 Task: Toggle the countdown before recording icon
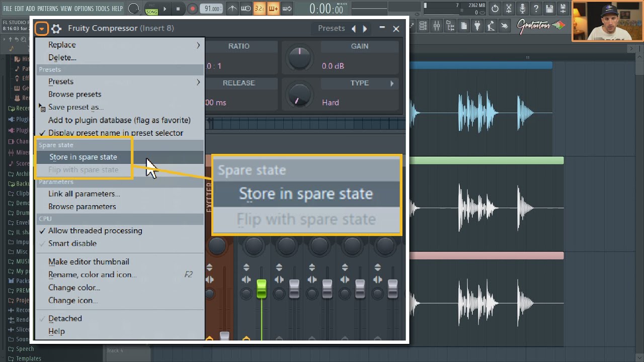260,9
